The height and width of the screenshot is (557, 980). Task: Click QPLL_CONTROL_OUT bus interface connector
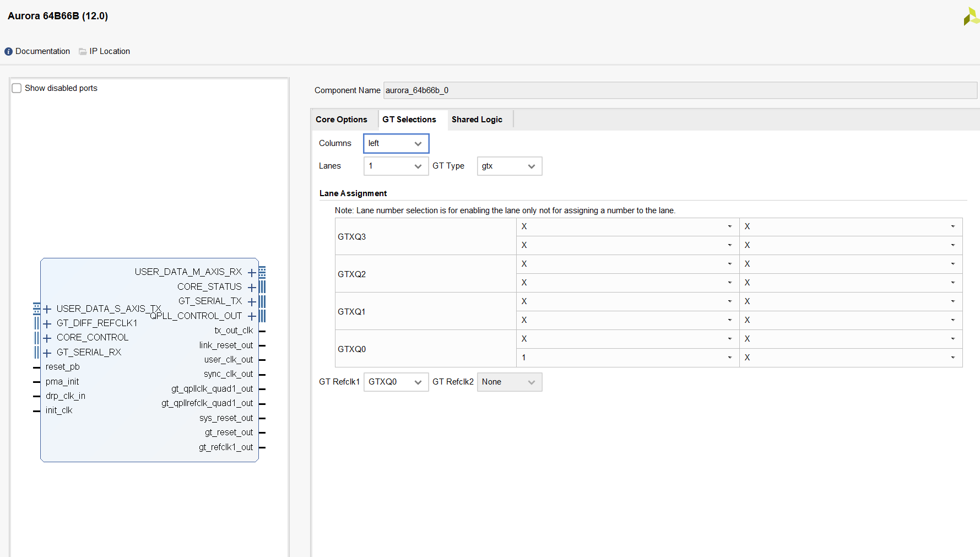click(262, 316)
